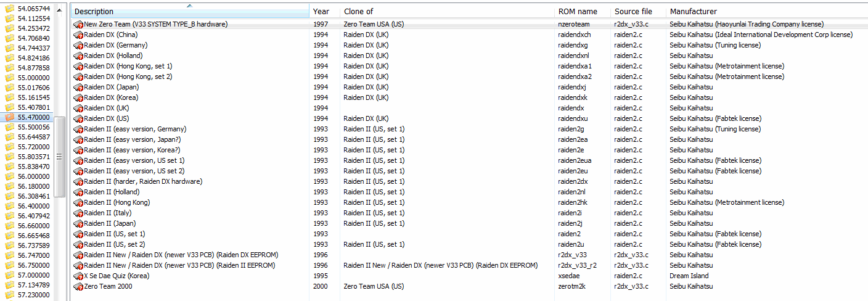868x301 pixels.
Task: Click the ROM name column header
Action: (578, 12)
